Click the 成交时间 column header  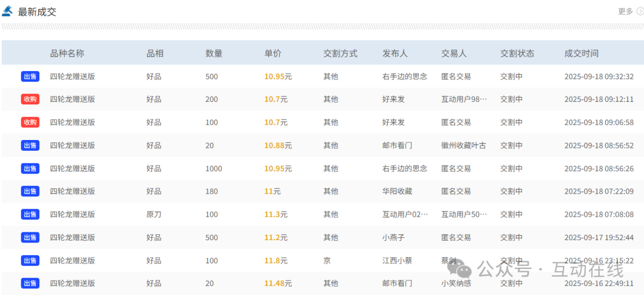[581, 54]
